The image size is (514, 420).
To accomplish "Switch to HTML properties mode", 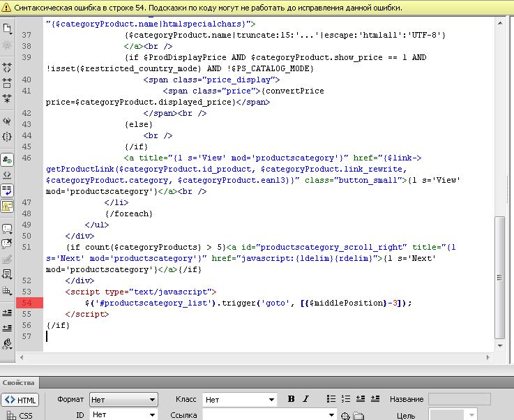I will [x=20, y=400].
